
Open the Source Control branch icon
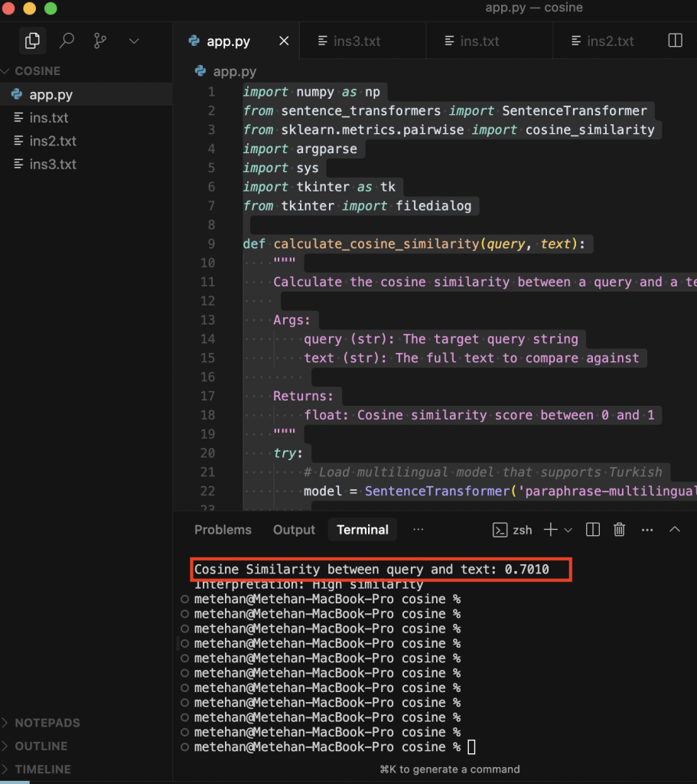click(100, 41)
